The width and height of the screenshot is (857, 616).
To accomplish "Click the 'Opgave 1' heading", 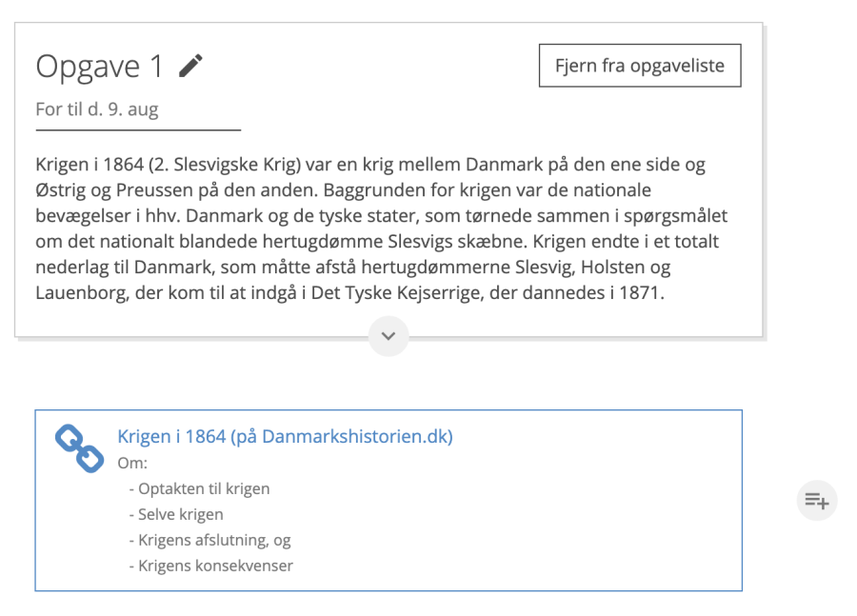I will [x=99, y=67].
